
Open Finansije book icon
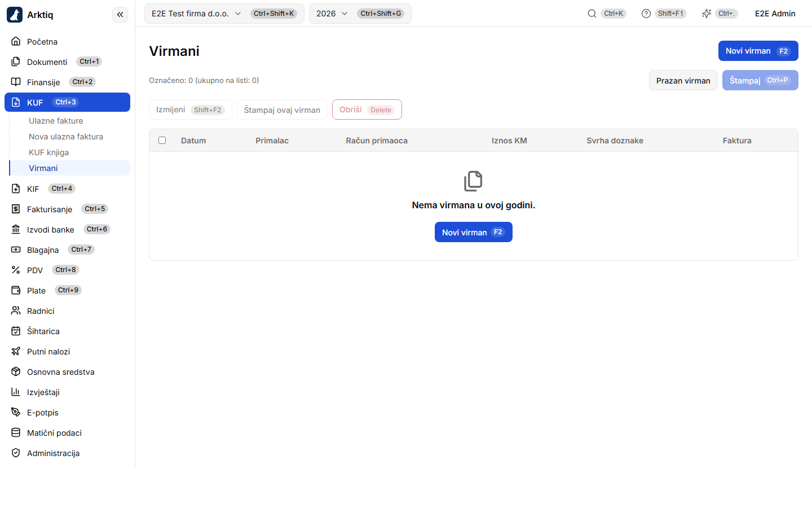16,82
